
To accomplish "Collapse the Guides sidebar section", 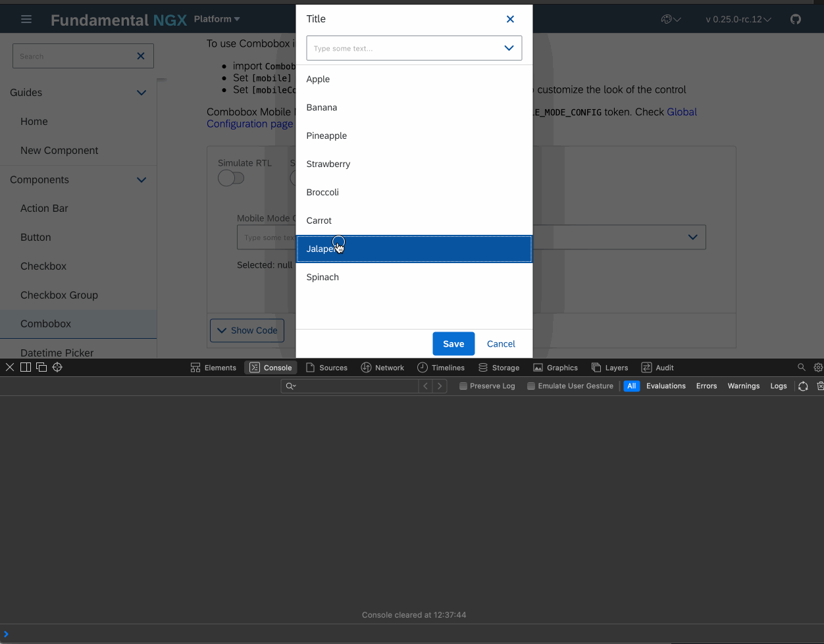I will (142, 93).
